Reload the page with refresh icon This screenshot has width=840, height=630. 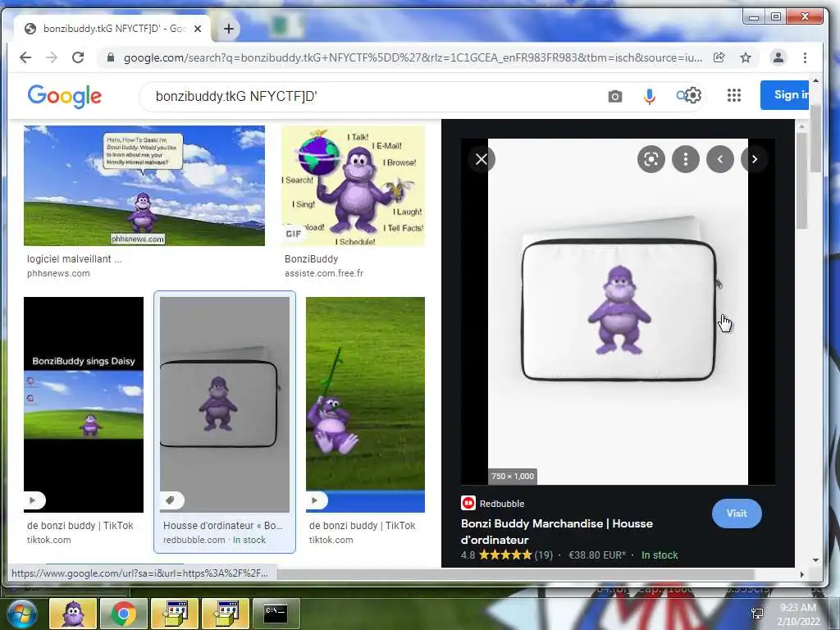pos(78,57)
